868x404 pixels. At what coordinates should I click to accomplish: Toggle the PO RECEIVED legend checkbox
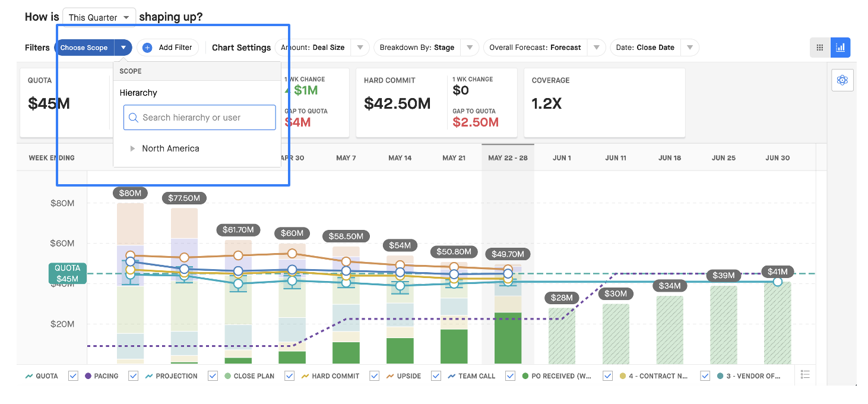click(607, 376)
